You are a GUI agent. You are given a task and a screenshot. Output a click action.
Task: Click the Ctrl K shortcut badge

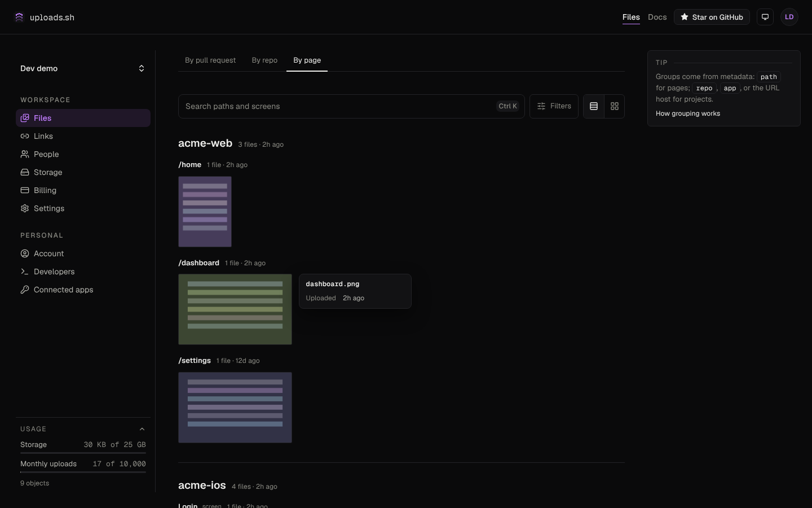coord(507,106)
